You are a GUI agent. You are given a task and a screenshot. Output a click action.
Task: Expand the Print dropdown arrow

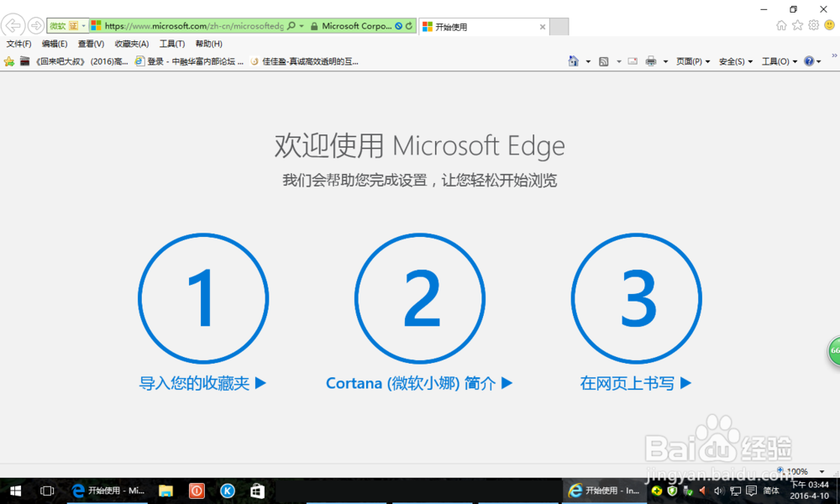click(665, 61)
